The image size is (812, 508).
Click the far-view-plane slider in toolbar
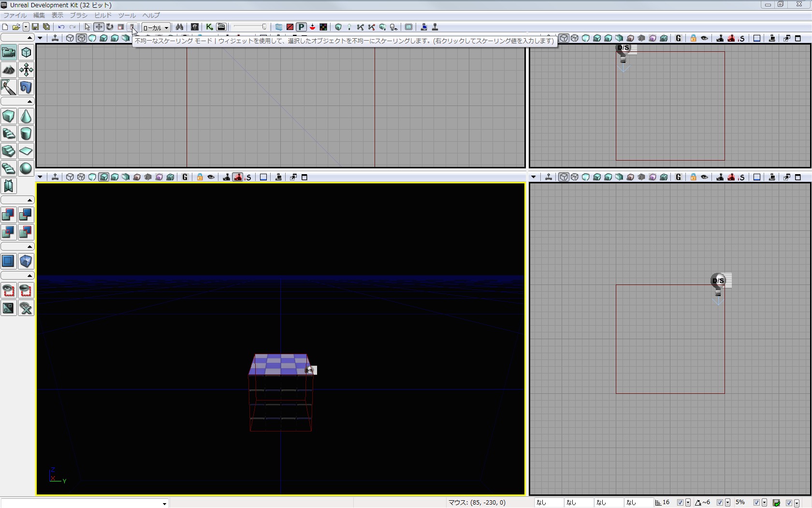pyautogui.click(x=250, y=27)
